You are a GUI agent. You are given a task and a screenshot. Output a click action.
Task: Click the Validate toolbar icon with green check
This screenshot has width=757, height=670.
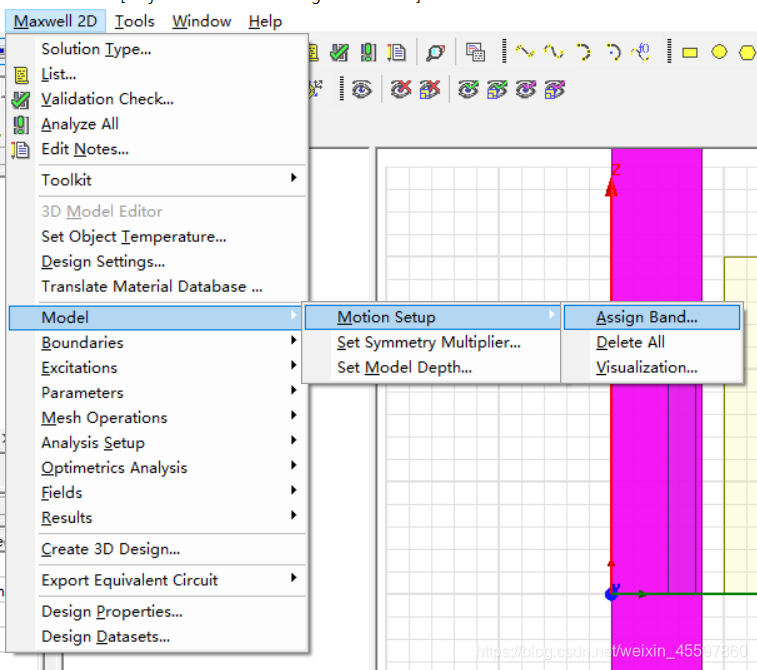pos(339,52)
